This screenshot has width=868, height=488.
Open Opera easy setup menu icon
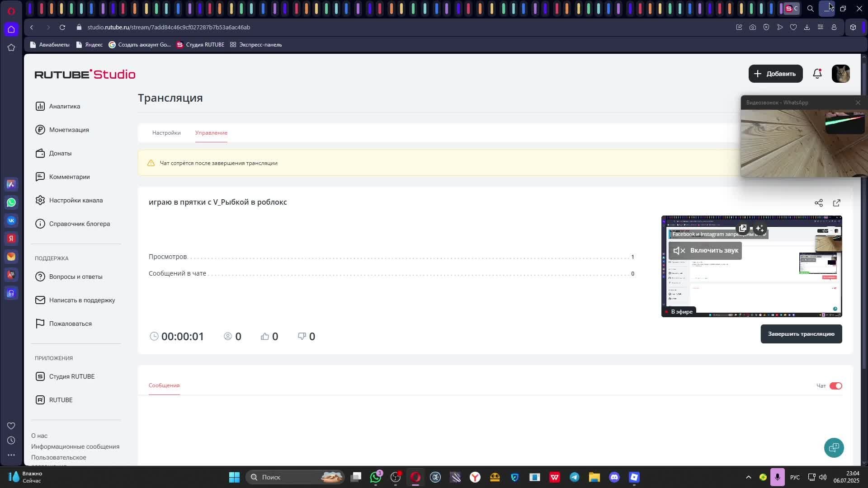coord(820,27)
